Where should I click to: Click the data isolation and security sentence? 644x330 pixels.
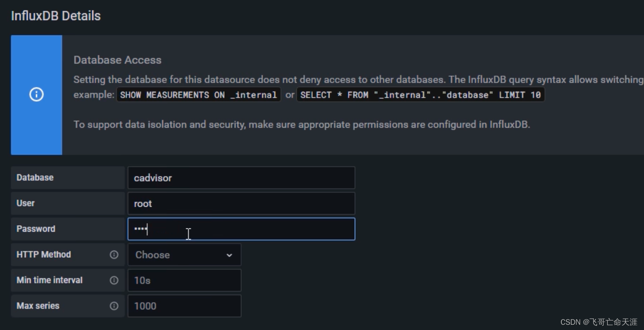point(302,124)
